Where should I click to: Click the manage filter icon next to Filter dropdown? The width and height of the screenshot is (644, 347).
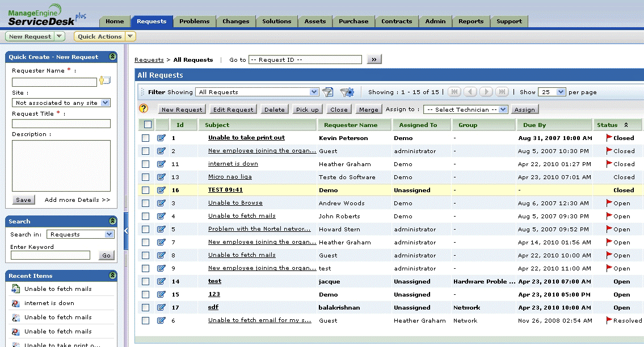click(x=327, y=92)
